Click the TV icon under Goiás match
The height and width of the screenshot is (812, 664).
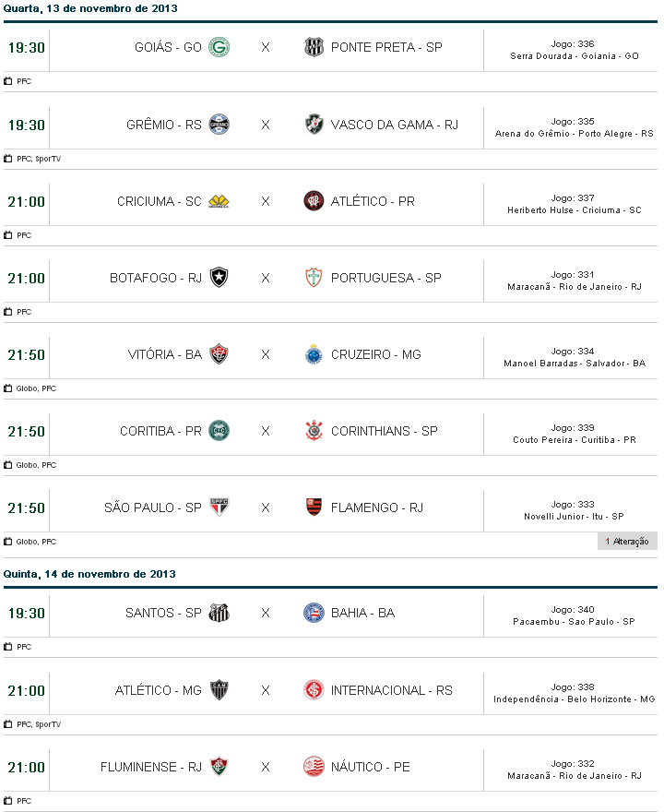coord(8,81)
